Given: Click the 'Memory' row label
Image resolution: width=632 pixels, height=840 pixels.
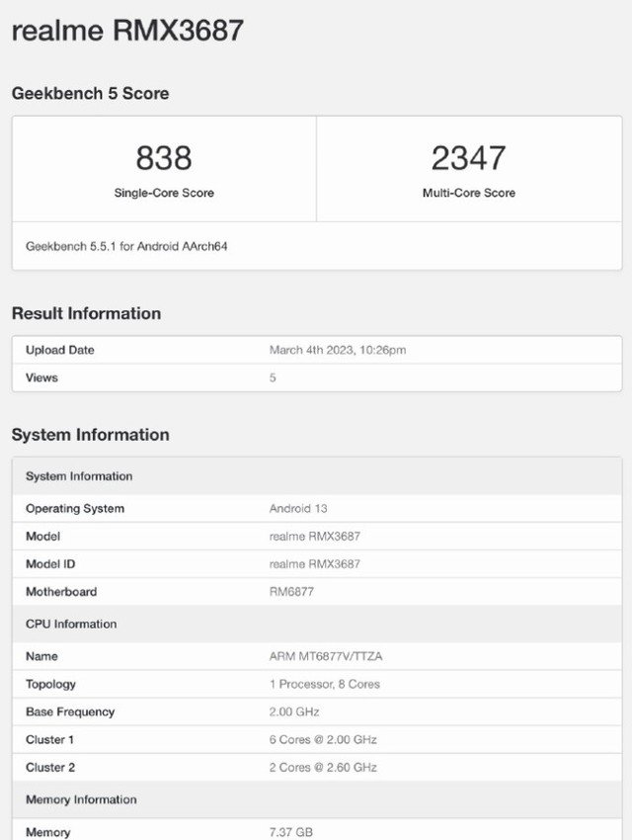Looking at the screenshot, I should tap(48, 832).
